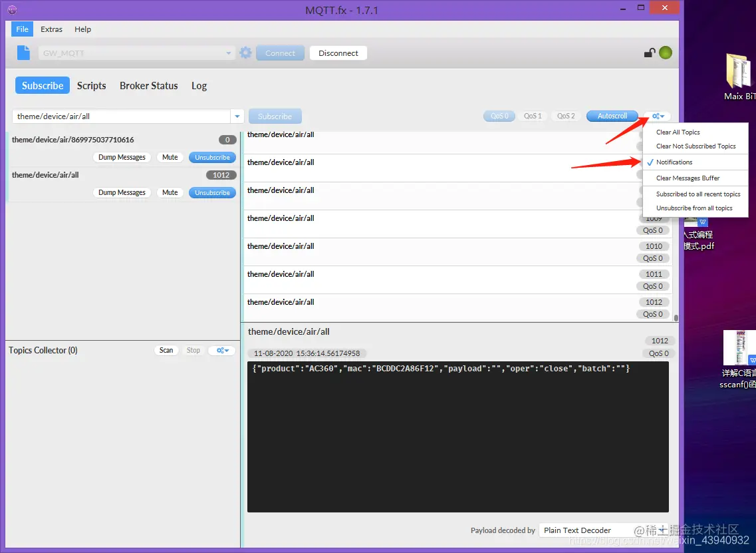This screenshot has height=553, width=756.
Task: Click Stop in Topics Collector
Action: pyautogui.click(x=193, y=350)
